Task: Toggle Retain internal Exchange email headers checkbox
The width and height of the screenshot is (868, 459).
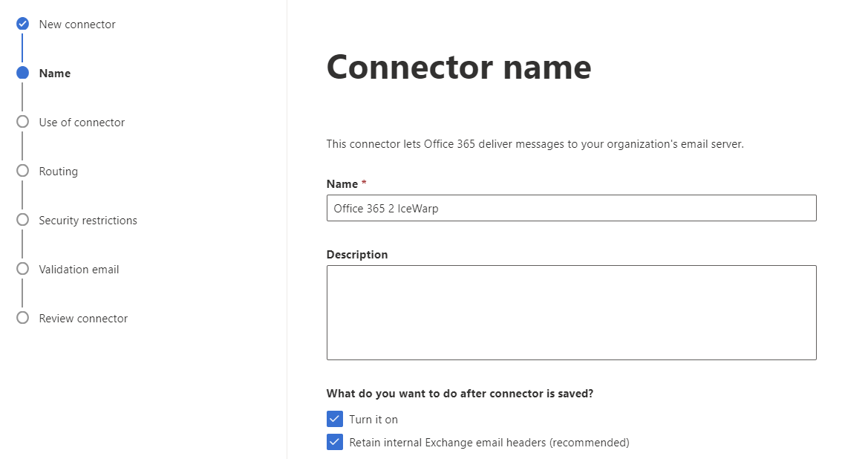Action: [334, 443]
